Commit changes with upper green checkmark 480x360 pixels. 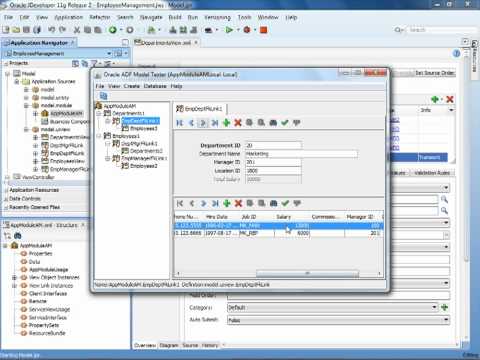[285, 123]
